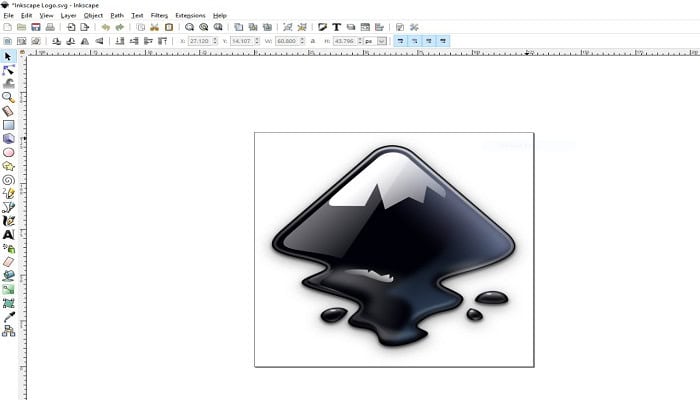Screen dimensions: 700x400
Task: Click the W width field
Action: 290,41
